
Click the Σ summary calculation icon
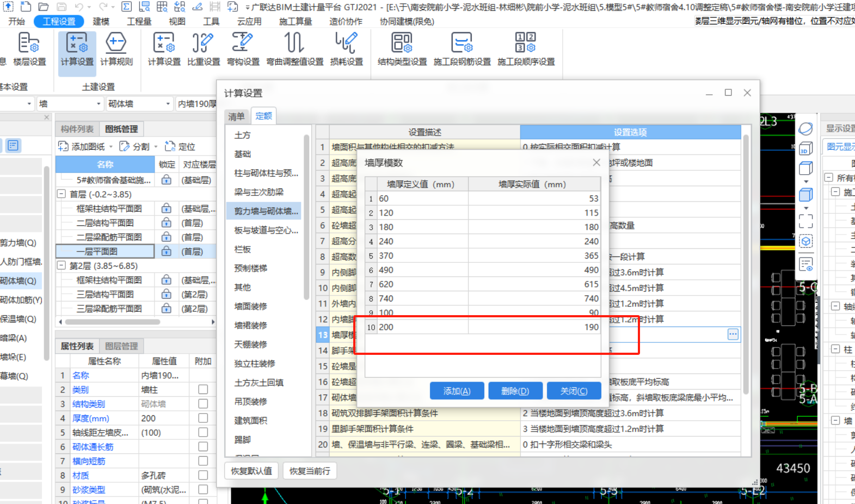click(126, 7)
